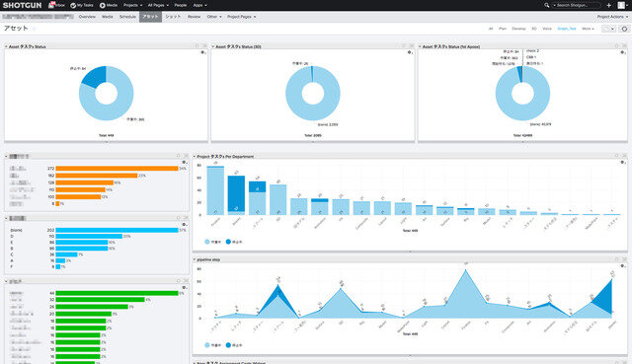Open the Project Pages dropdown
The image size is (632, 364).
tap(241, 17)
